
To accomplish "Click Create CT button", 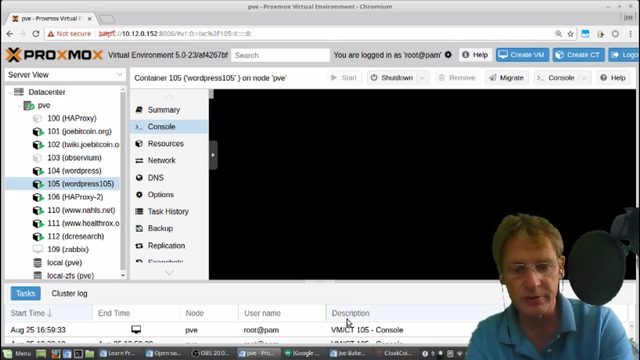I will (x=578, y=55).
